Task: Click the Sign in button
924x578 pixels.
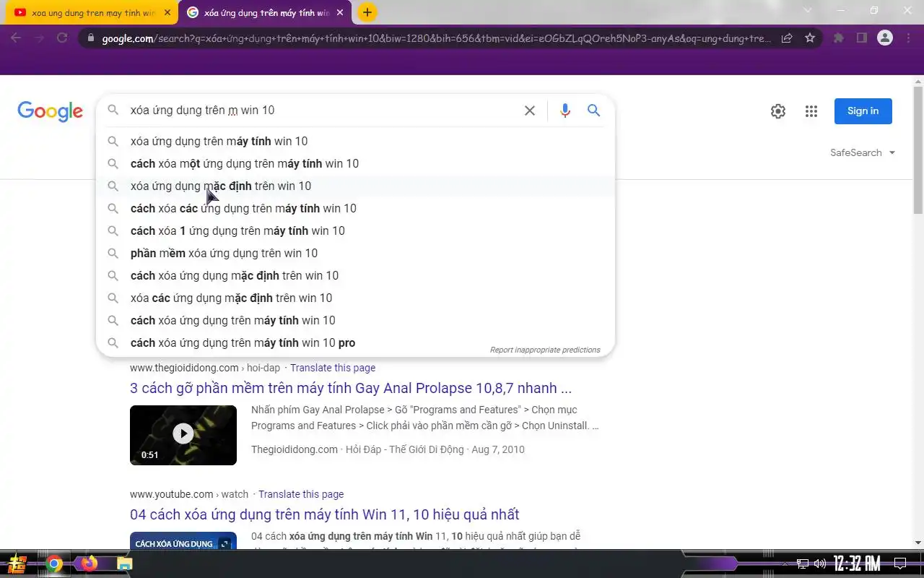Action: [x=863, y=111]
